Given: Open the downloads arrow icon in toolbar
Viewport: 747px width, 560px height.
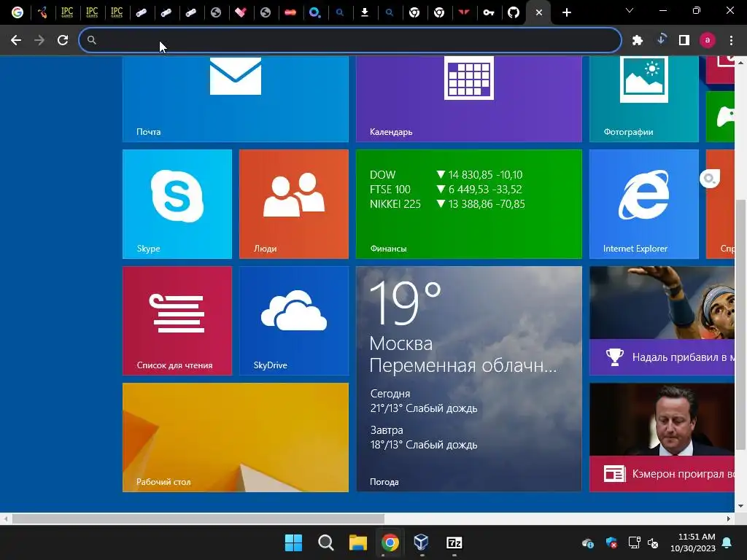Looking at the screenshot, I should [661, 40].
